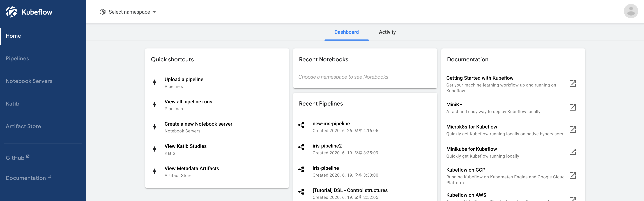Click external-link icon next to GitHub in sidebar

pos(28,156)
